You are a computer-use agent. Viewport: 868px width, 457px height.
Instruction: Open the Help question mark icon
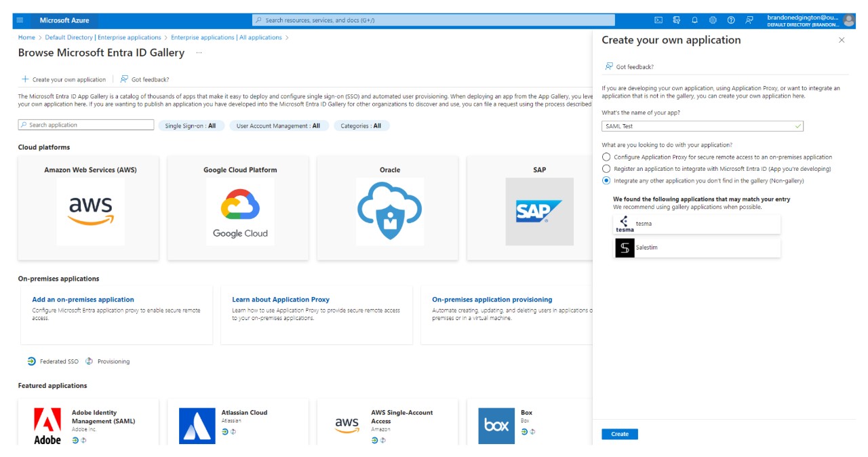point(731,20)
